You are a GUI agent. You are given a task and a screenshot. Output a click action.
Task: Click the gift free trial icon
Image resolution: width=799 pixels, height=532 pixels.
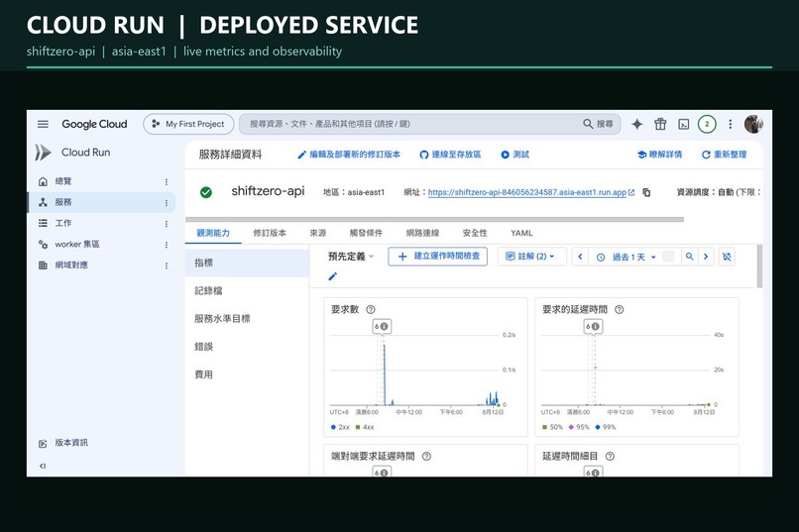(660, 124)
